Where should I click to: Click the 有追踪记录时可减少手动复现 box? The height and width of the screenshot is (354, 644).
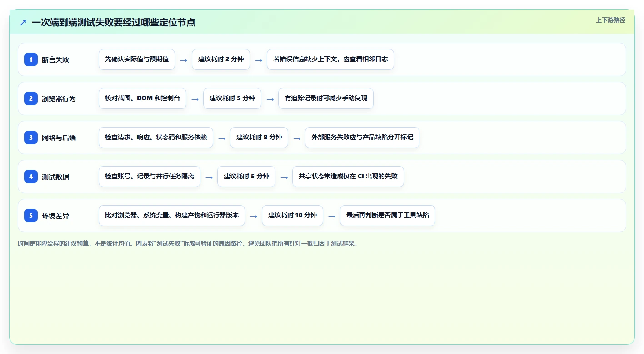pos(326,98)
